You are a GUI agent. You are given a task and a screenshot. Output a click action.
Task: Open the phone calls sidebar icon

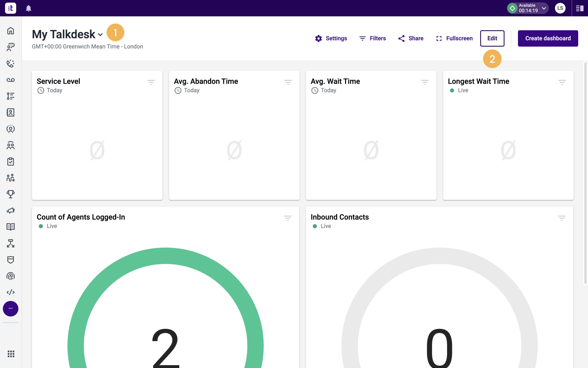[x=10, y=64]
